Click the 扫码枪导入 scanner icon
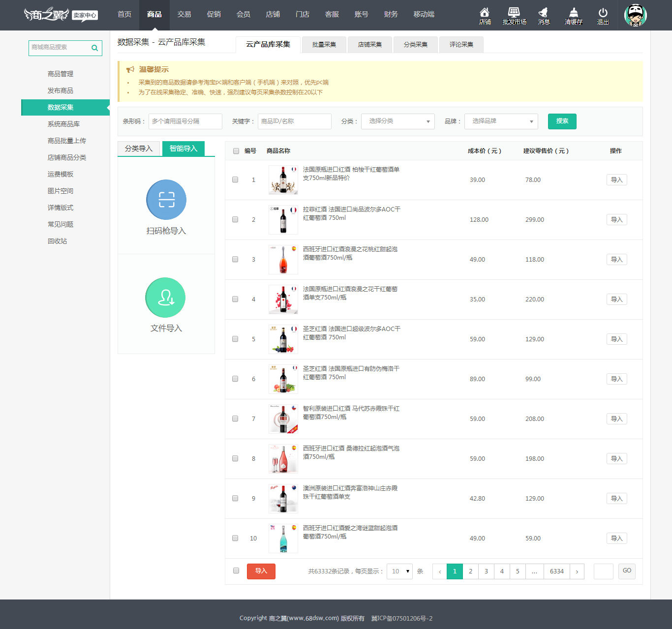This screenshot has height=629, width=672. pyautogui.click(x=166, y=200)
